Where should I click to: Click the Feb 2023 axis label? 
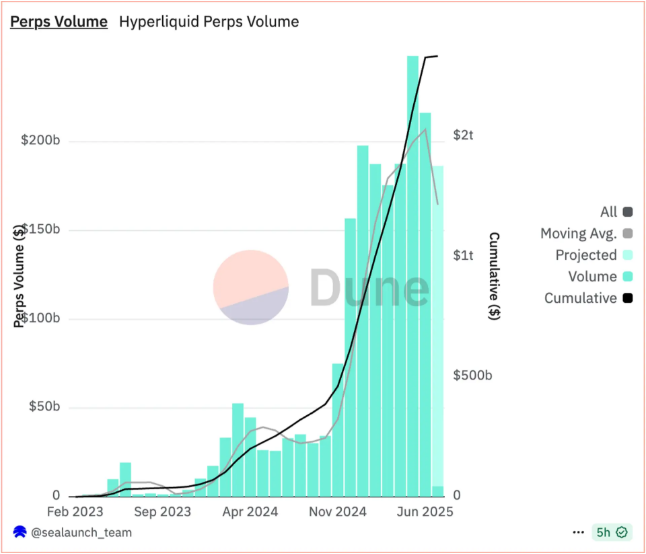(x=75, y=512)
